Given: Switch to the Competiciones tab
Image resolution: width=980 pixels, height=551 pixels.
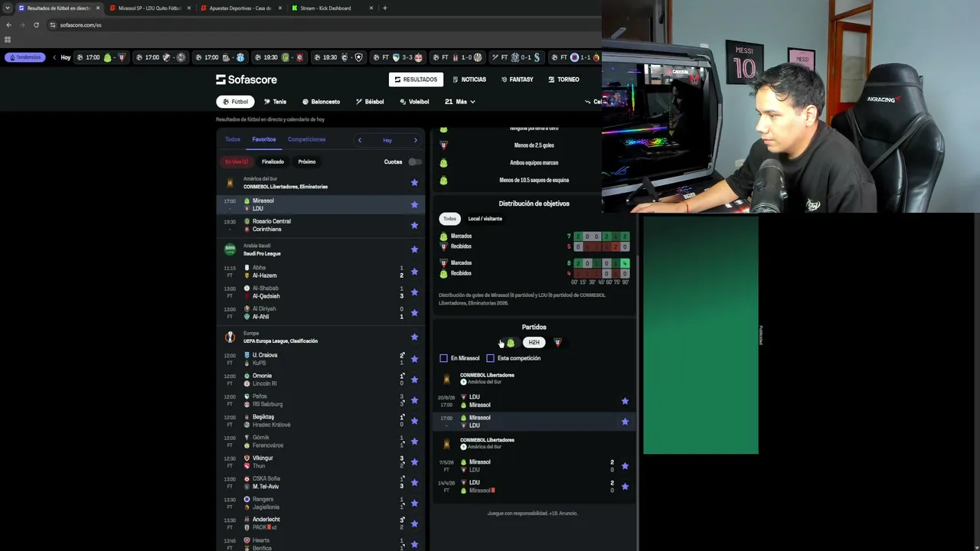Looking at the screenshot, I should pyautogui.click(x=307, y=139).
